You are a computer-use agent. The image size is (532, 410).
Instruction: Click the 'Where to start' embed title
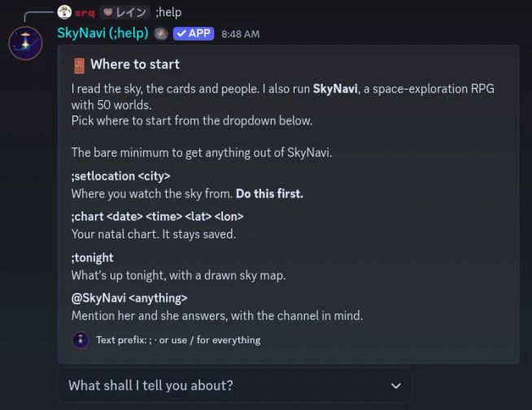coord(135,64)
